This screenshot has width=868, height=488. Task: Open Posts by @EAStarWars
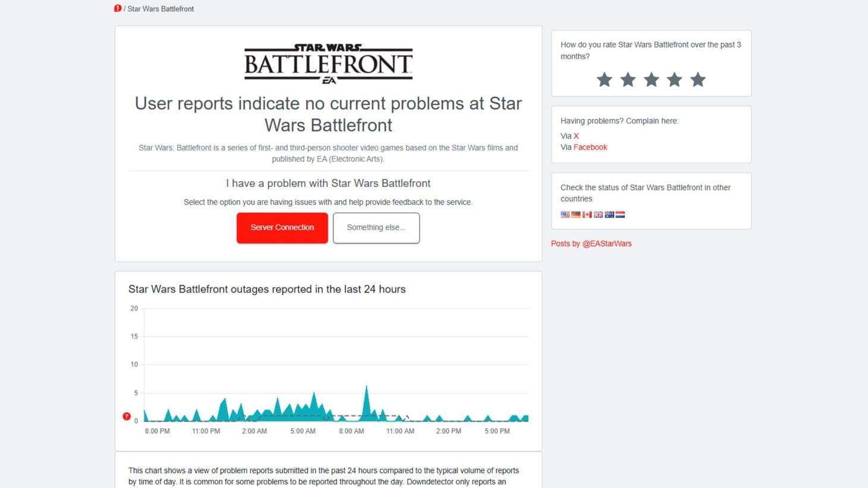(592, 243)
